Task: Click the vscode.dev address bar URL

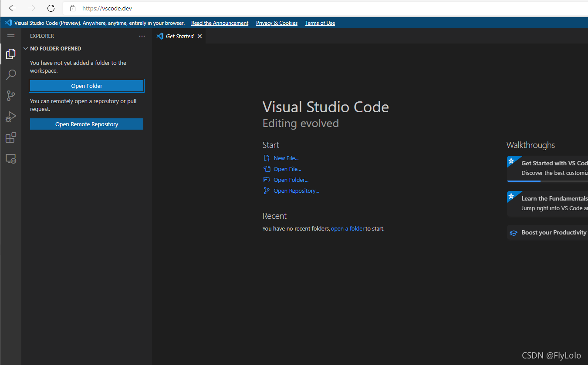Action: pyautogui.click(x=107, y=8)
